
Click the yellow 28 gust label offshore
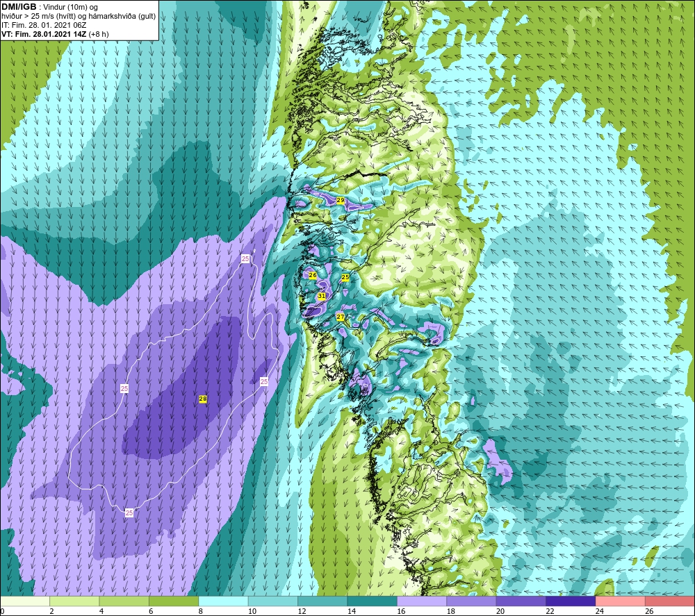202,399
